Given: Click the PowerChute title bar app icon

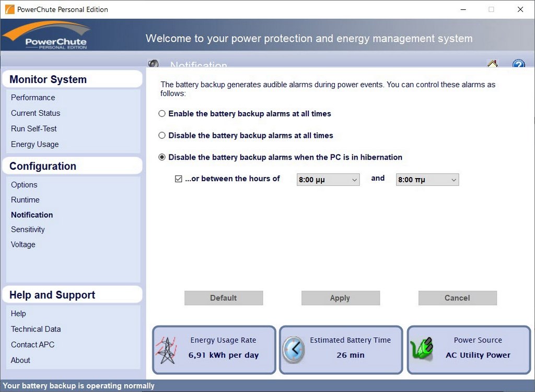Looking at the screenshot, I should click(x=9, y=9).
